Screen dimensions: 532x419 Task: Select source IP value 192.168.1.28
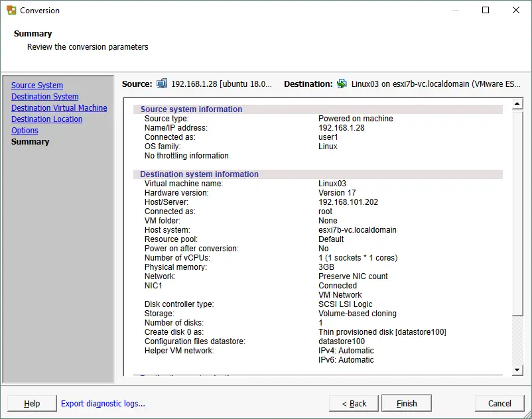pos(342,128)
